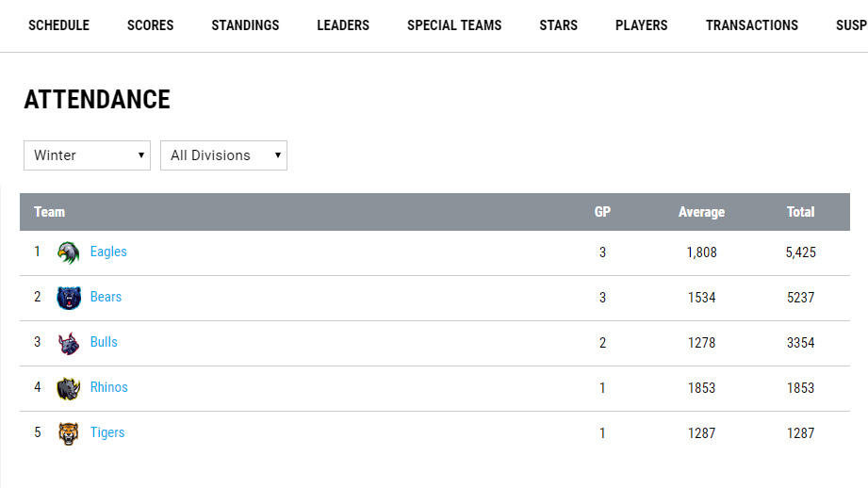Open the Special Teams section
The image size is (868, 488).
click(x=454, y=25)
